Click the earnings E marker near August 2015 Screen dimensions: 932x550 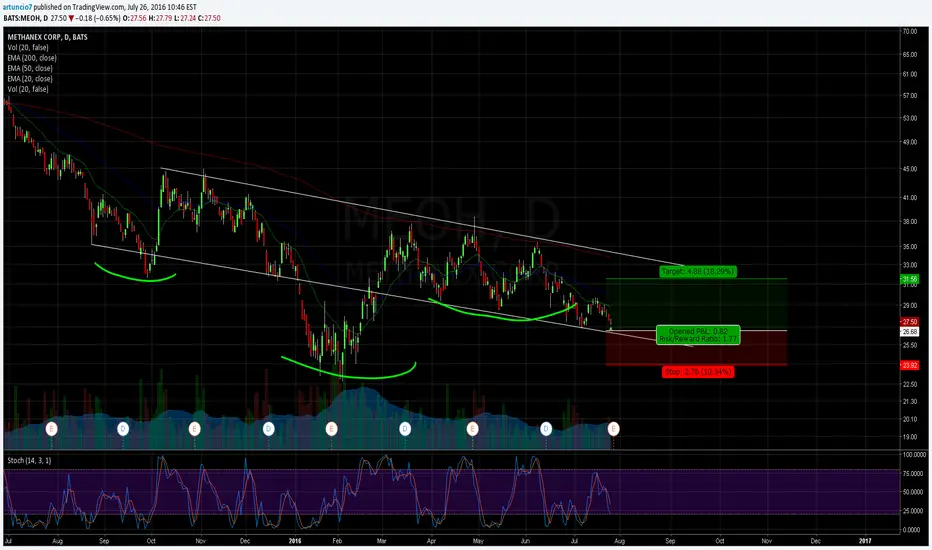[52, 428]
